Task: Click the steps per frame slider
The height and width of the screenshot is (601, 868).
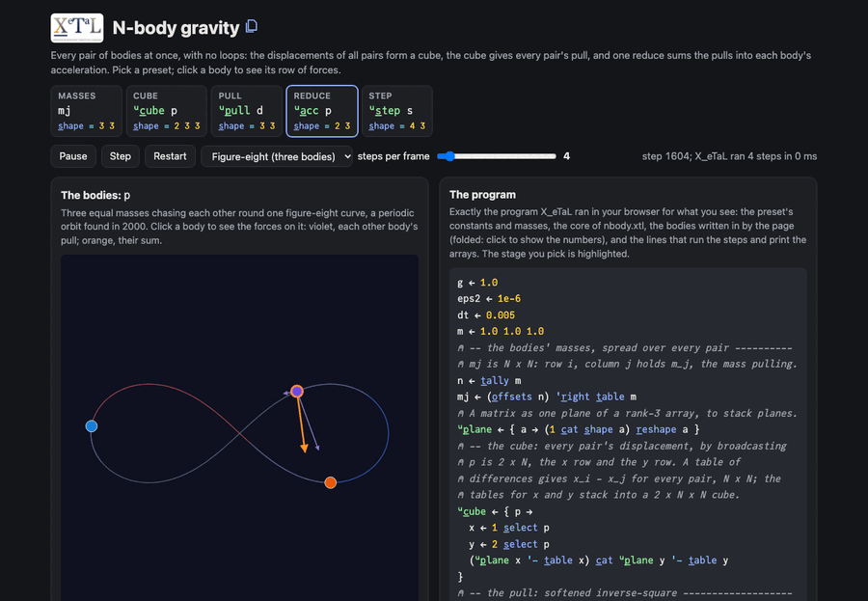Action: [x=497, y=156]
